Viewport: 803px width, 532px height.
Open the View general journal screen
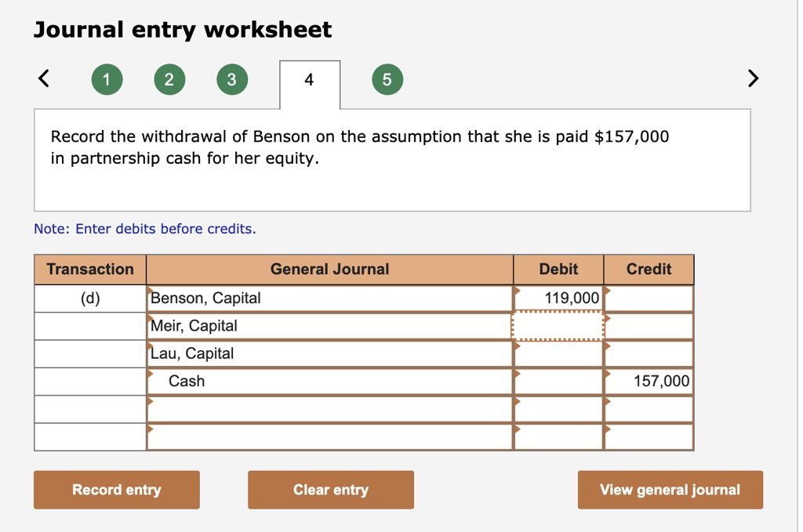click(670, 490)
